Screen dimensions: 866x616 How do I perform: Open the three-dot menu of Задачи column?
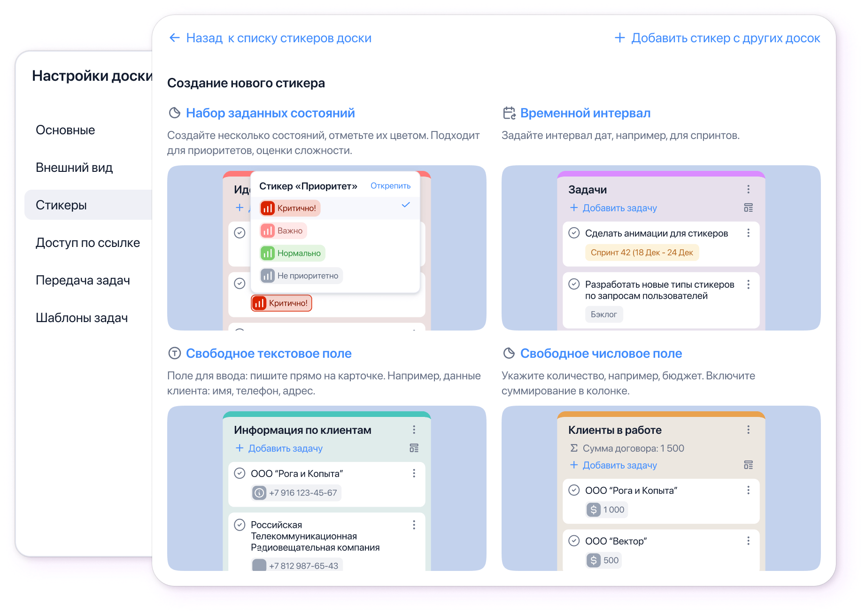coord(748,189)
